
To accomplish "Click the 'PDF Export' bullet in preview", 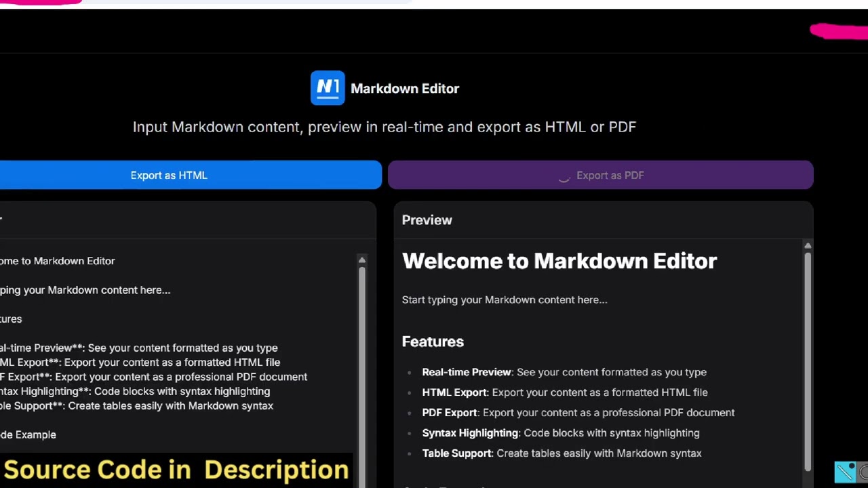I will [x=578, y=413].
